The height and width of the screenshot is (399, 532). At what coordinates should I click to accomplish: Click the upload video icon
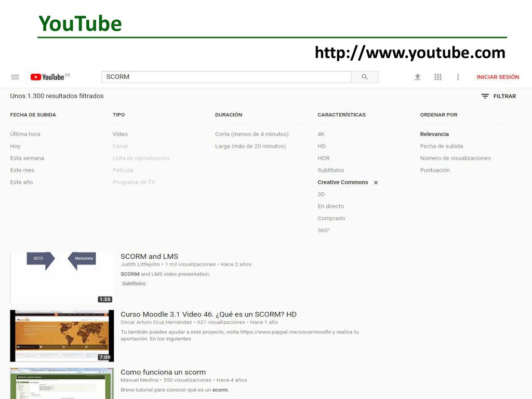coord(418,77)
